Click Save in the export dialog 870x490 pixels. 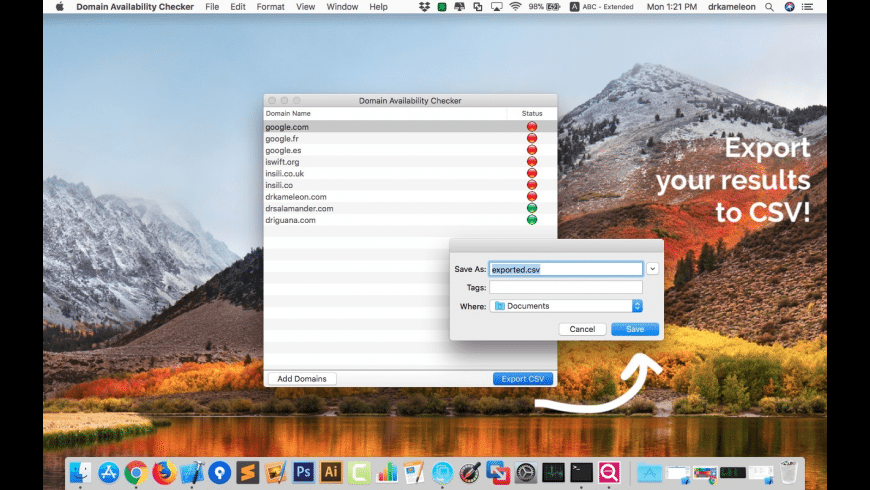pyautogui.click(x=635, y=329)
